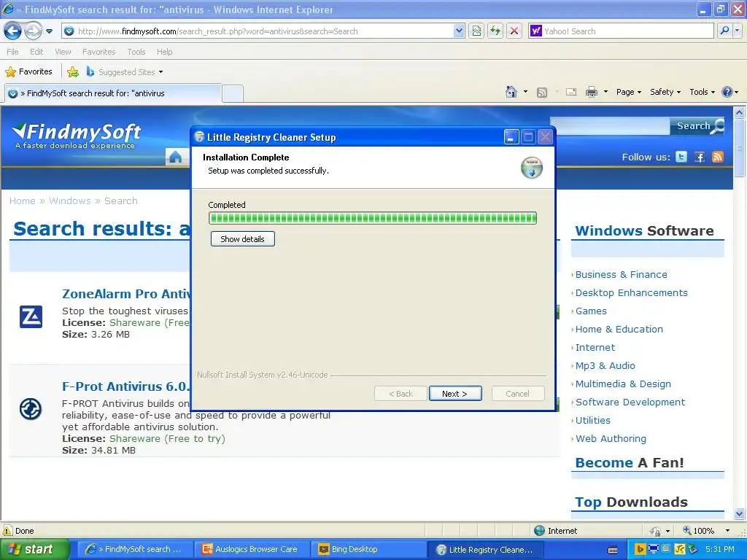
Task: Click the F-Prot circular logo icon
Action: coord(31,409)
